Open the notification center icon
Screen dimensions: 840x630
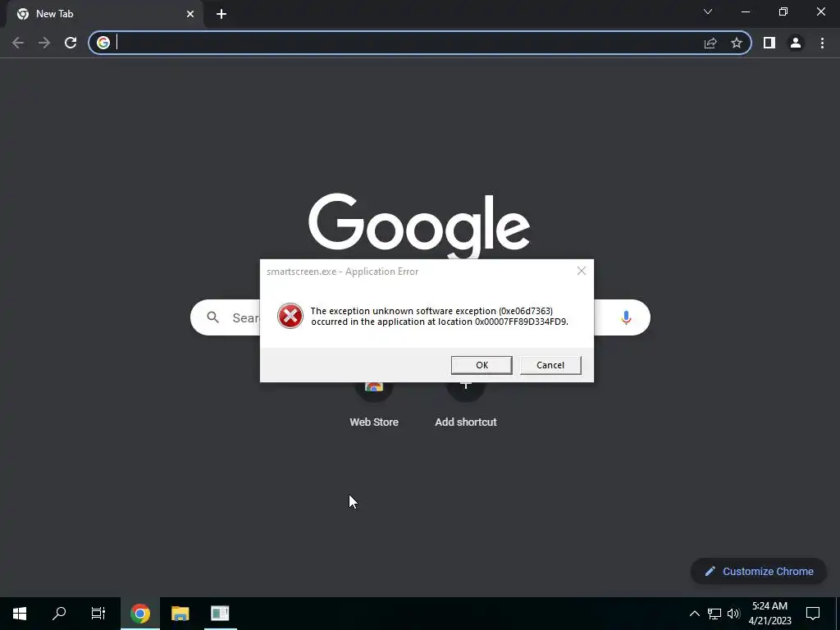click(813, 614)
